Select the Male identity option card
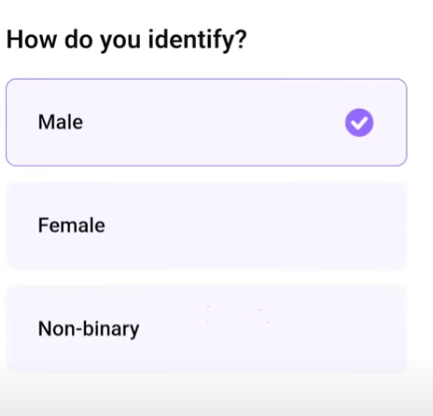The image size is (433, 416). coord(206,122)
